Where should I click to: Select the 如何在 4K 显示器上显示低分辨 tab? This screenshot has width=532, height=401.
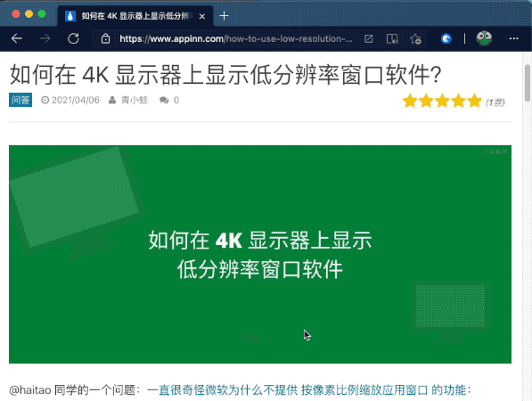point(135,16)
